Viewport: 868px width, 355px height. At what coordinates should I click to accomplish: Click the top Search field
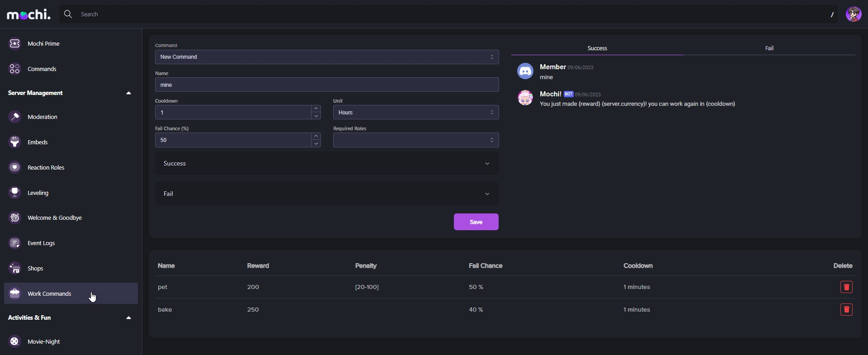click(448, 14)
